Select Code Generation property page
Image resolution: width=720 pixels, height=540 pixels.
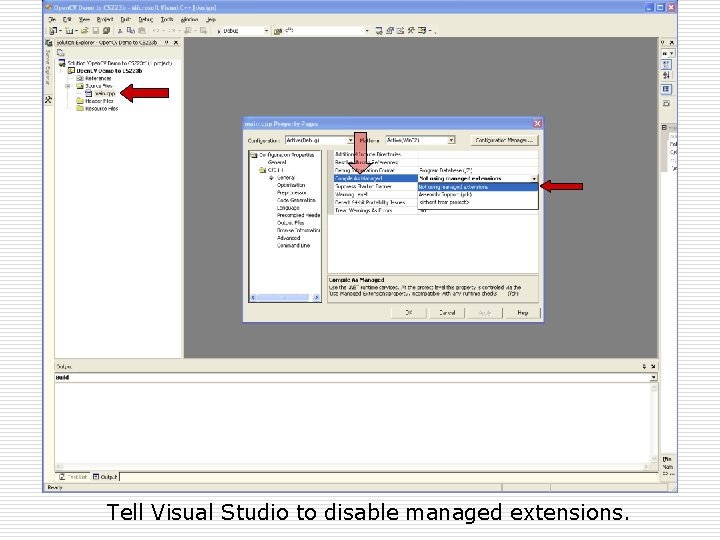(296, 200)
